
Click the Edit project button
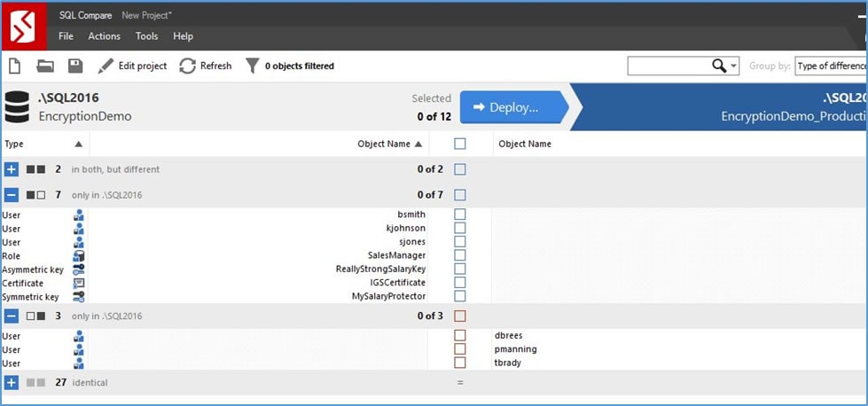point(132,66)
